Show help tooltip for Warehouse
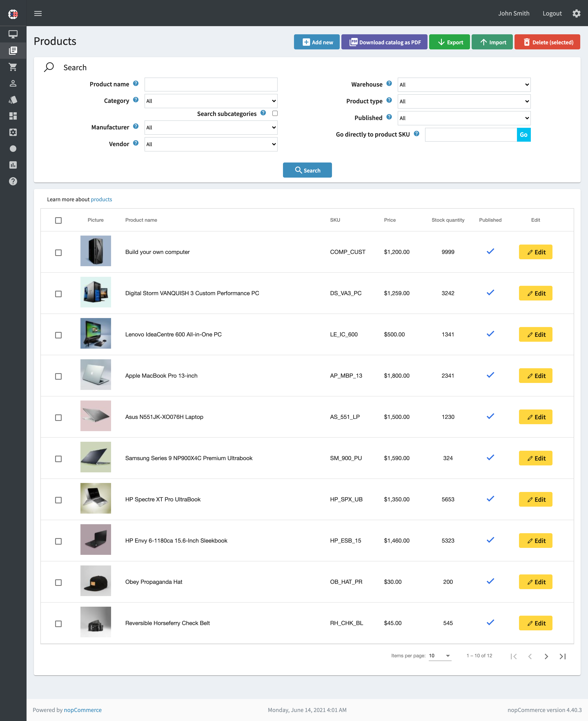588x721 pixels. pyautogui.click(x=389, y=83)
